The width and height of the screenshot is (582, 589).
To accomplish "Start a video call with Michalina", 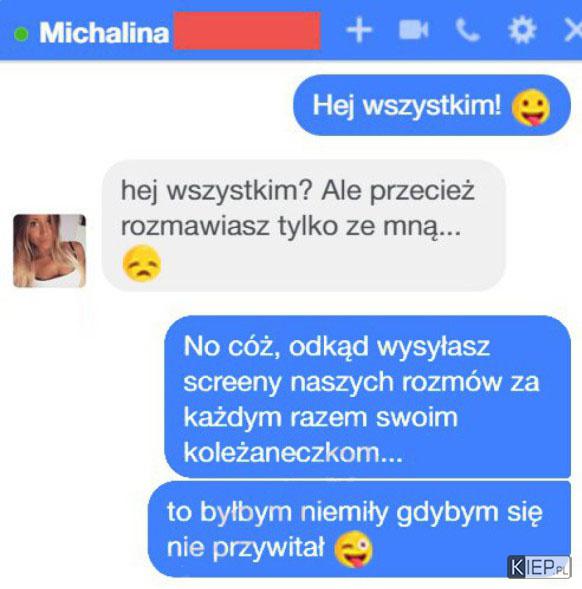I will [x=413, y=30].
